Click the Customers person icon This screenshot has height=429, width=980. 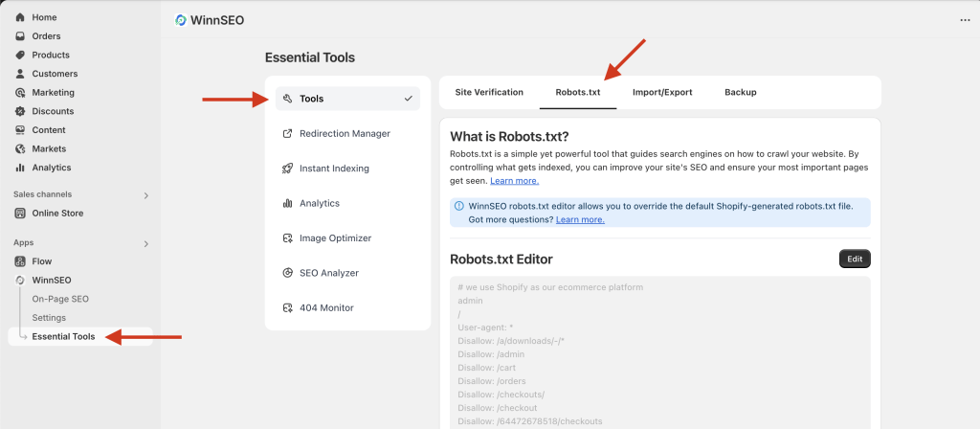pyautogui.click(x=20, y=74)
